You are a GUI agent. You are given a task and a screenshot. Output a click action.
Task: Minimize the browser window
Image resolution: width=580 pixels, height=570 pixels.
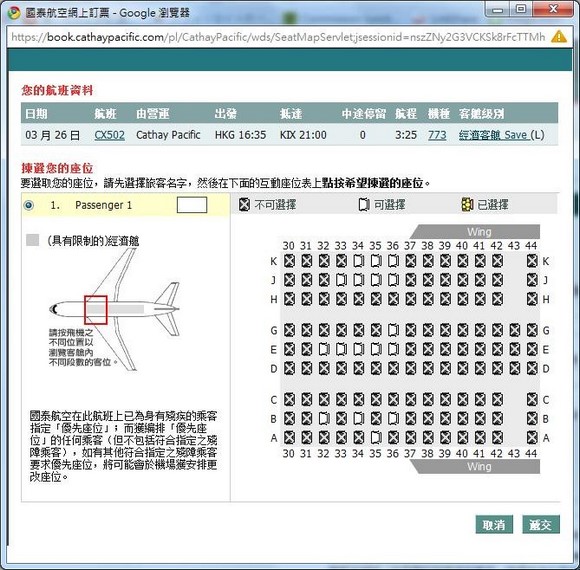pos(498,9)
